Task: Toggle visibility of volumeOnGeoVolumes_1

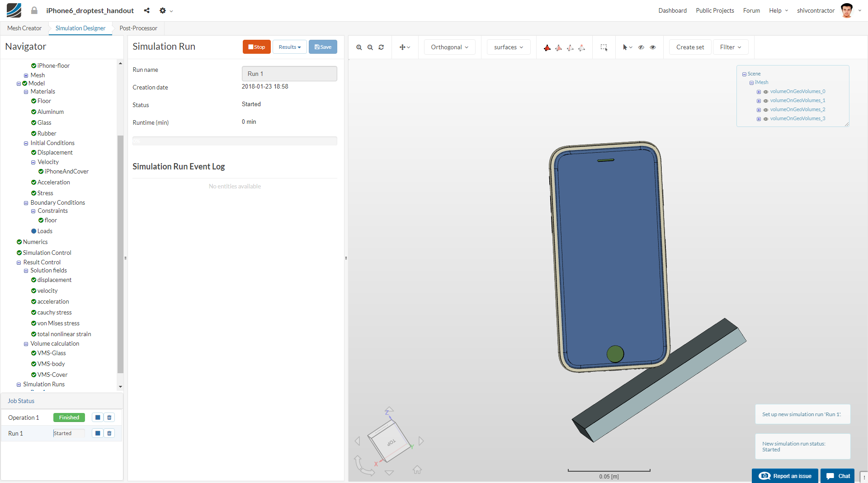Action: tap(766, 101)
